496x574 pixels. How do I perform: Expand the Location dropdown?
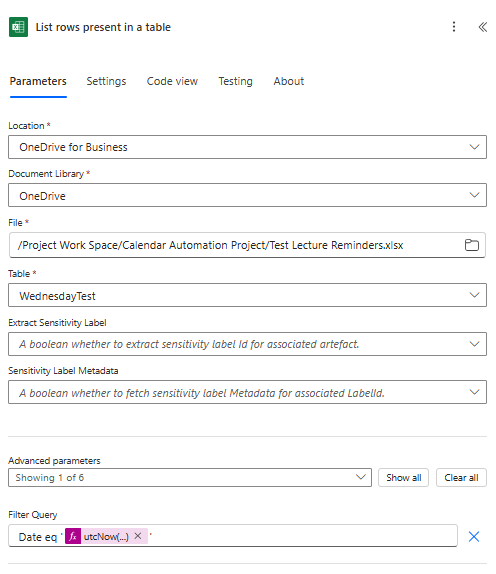pos(247,147)
